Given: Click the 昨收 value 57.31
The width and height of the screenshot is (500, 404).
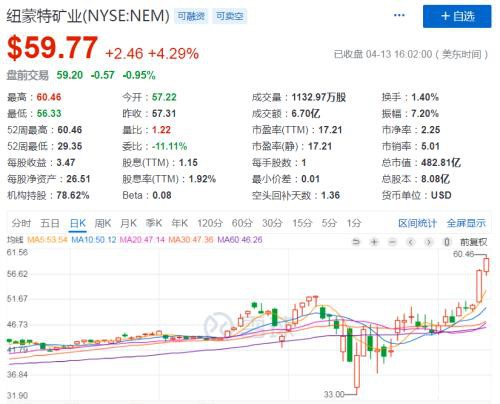Looking at the screenshot, I should 164,114.
